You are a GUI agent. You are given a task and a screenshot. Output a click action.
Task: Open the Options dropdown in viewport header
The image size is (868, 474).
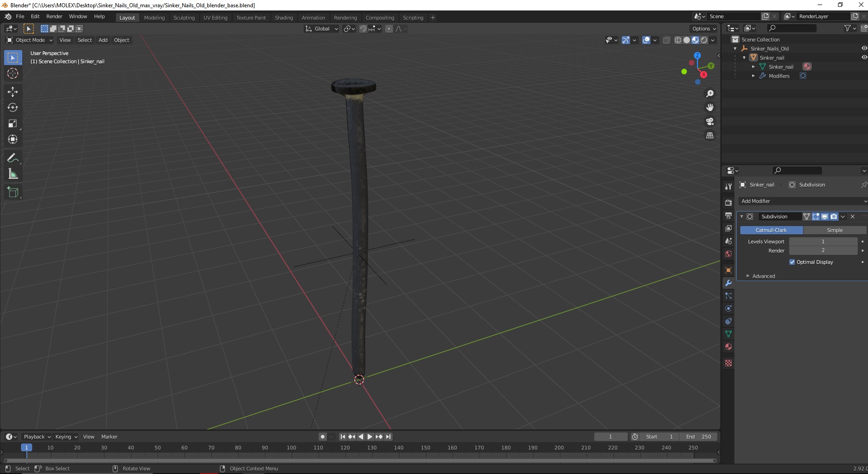click(704, 29)
